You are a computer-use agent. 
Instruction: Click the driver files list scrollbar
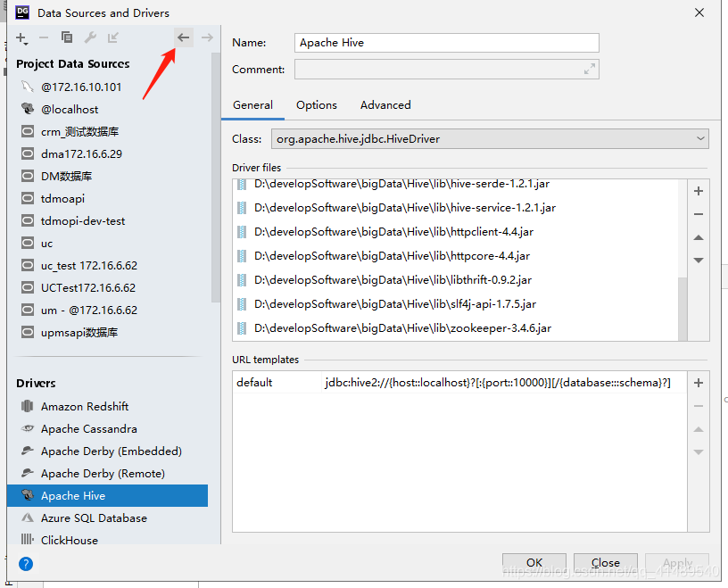pos(682,309)
